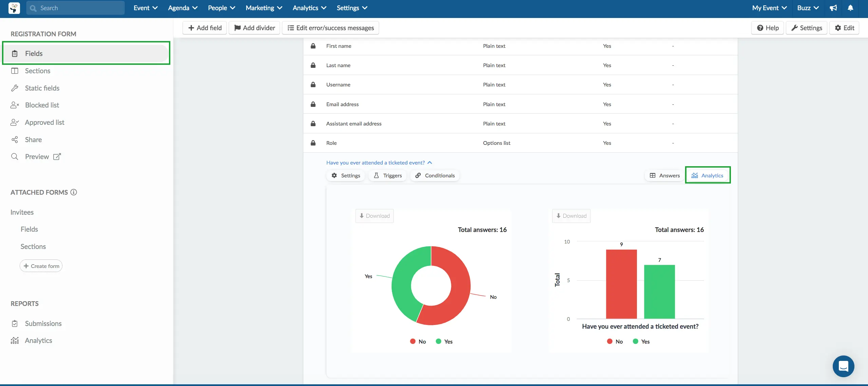Expand the Analytics nav dropdown
The height and width of the screenshot is (386, 868).
[308, 7]
